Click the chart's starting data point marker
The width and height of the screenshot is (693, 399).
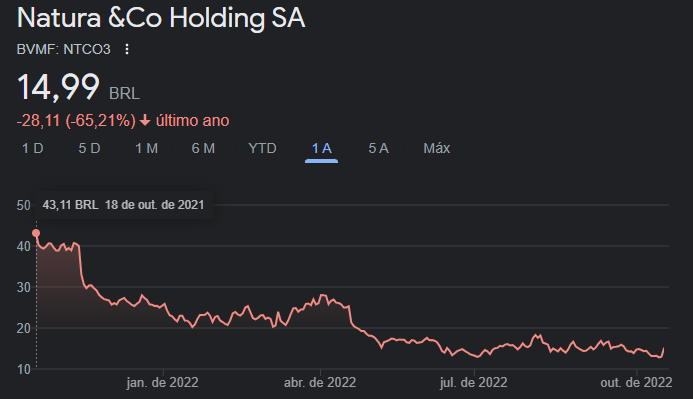pos(36,233)
